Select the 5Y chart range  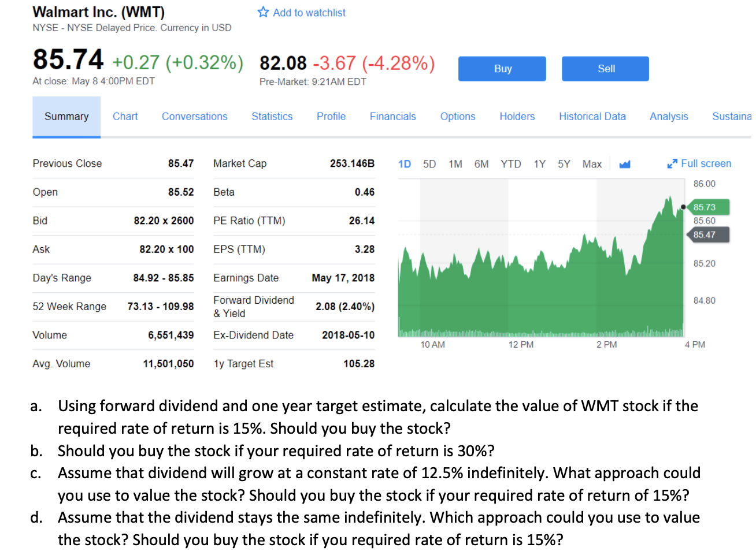coord(564,164)
